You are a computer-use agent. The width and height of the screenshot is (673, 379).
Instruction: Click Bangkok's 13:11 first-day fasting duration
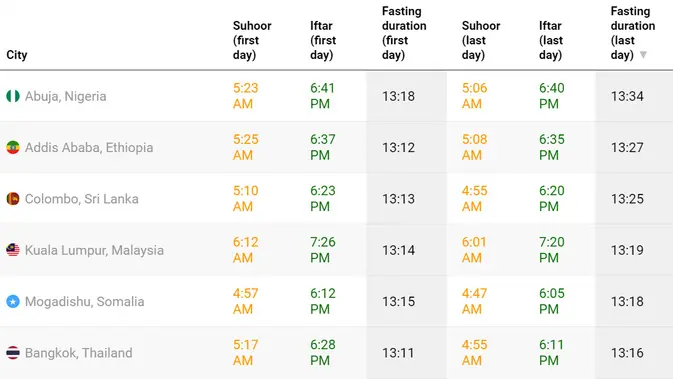[x=398, y=353]
